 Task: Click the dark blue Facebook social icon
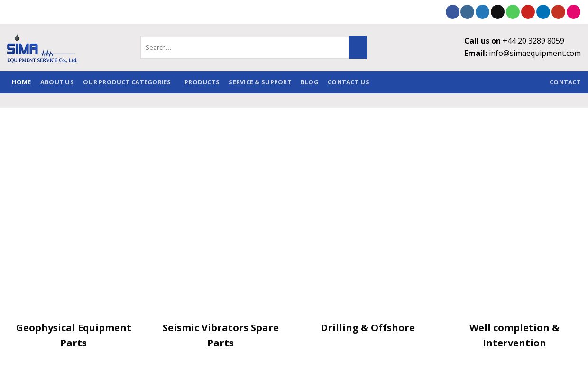pos(452,12)
